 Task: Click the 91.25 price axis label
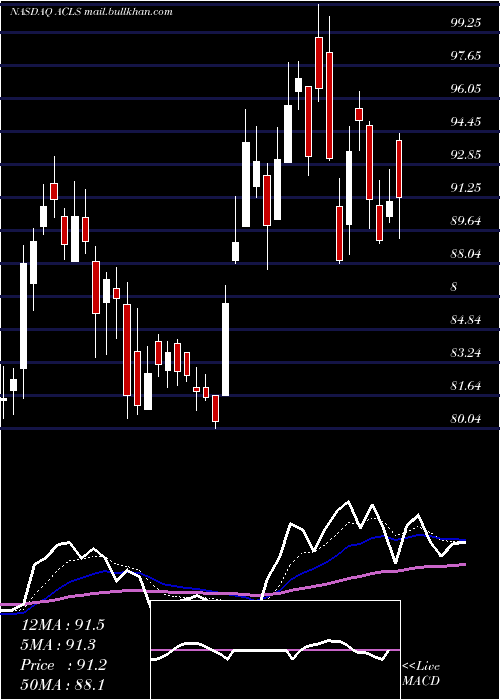[x=466, y=188]
